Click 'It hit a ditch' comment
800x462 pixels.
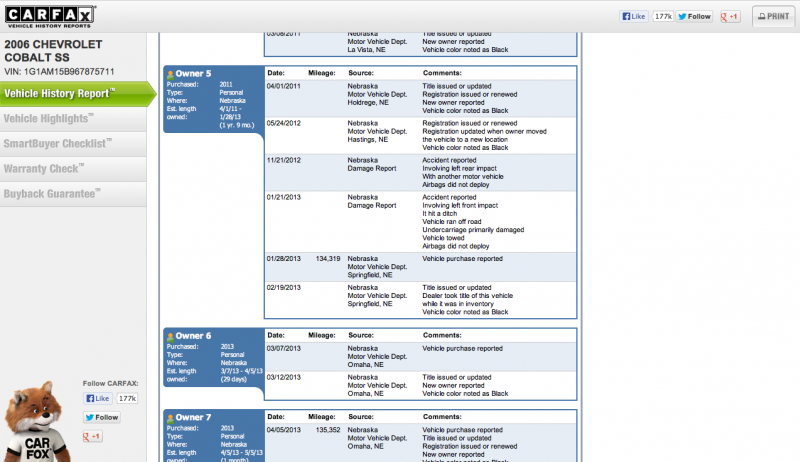coord(439,214)
